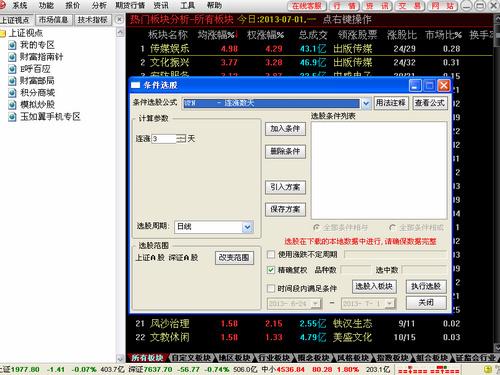Viewport: 500px width, 375px height.
Task: Click the yellow status icon in bottom-right corner
Action: pos(488,369)
